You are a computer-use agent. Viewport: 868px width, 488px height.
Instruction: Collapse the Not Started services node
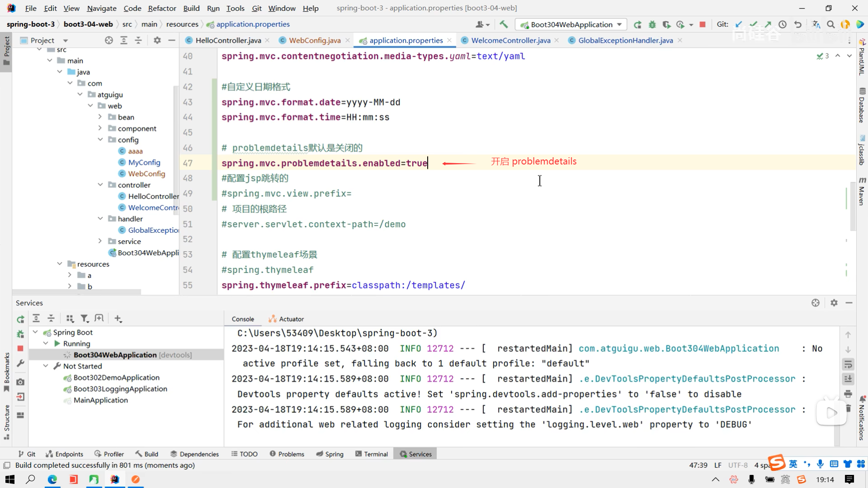point(46,366)
